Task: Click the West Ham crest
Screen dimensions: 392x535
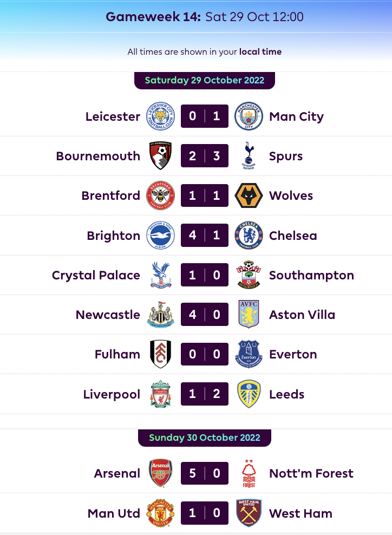Action: pyautogui.click(x=249, y=513)
